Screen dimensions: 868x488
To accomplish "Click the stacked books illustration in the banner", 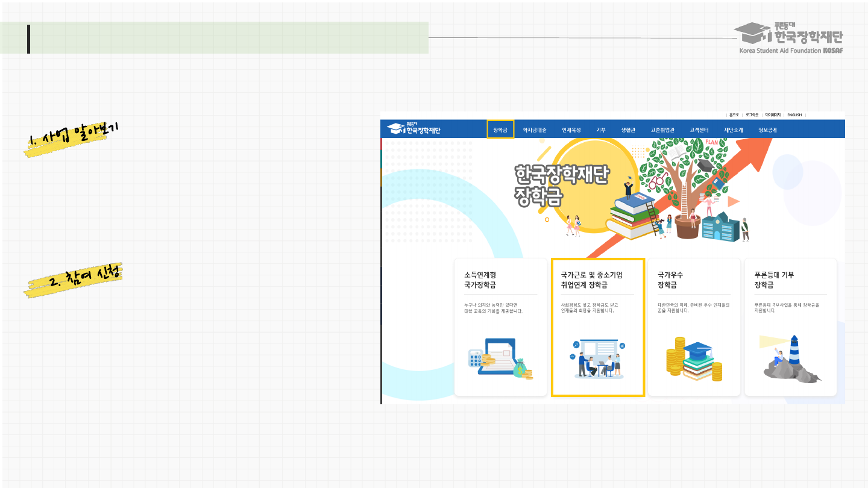I will click(632, 216).
